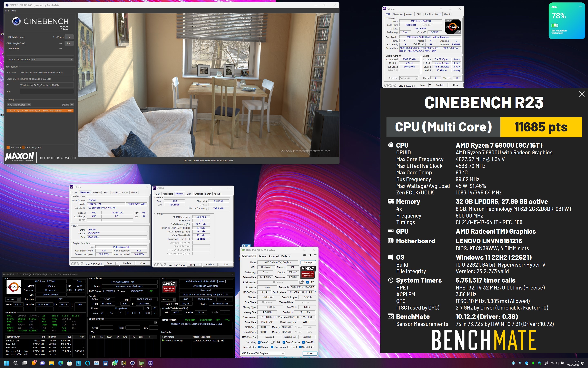Open the Alexa app from the taskbar
This screenshot has height=368, width=588.
[x=87, y=363]
